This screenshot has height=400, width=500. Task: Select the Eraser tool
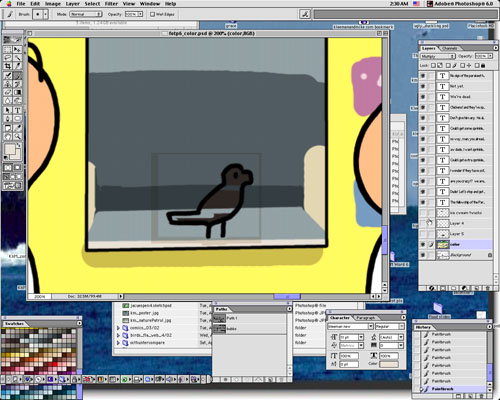pos(7,92)
